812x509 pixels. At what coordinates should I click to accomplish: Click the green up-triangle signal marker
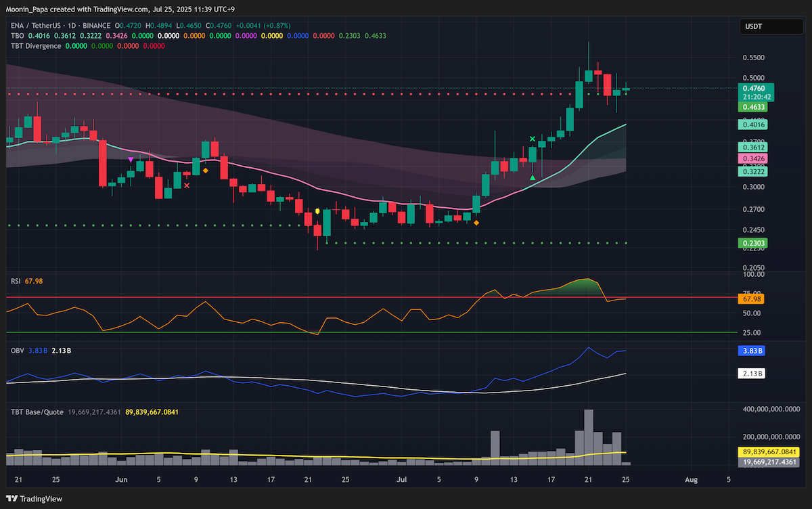(533, 177)
